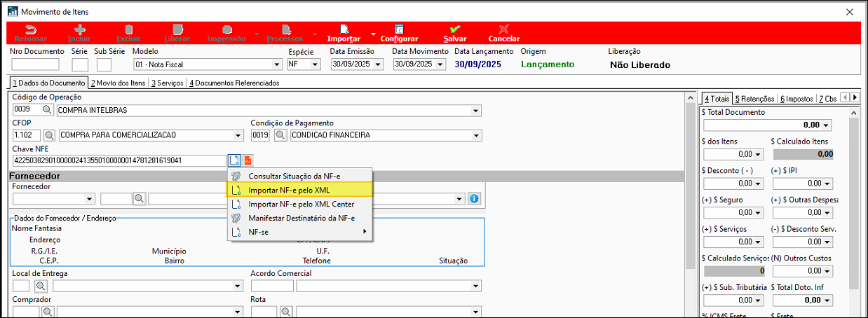Expand the Local de Entrega dropdown
The width and height of the screenshot is (868, 318).
[x=238, y=286]
